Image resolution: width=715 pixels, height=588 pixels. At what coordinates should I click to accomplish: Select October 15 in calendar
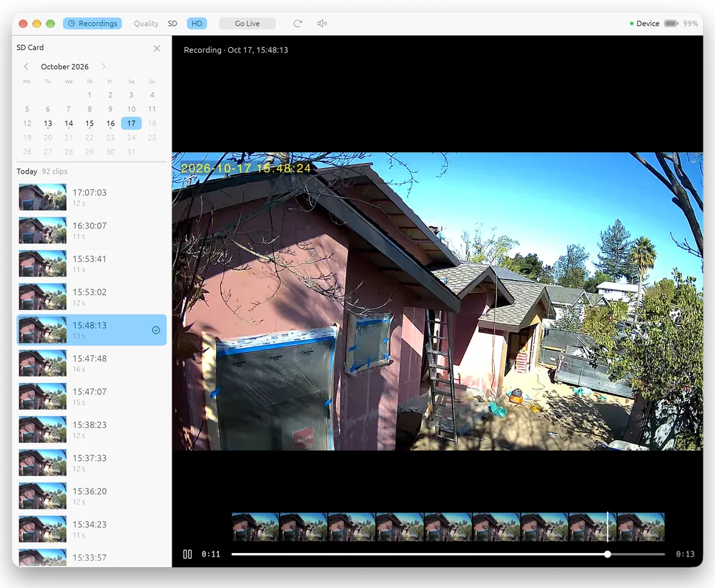[89, 124]
